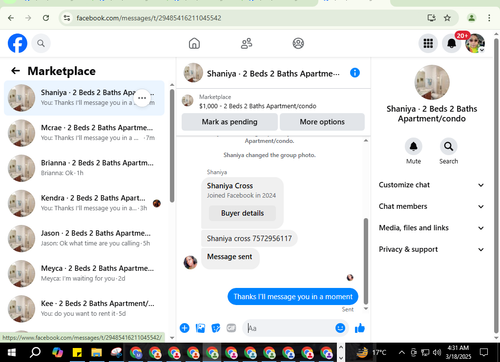This screenshot has height=362, width=500.
Task: Click the browser back arrow
Action: pyautogui.click(x=11, y=18)
